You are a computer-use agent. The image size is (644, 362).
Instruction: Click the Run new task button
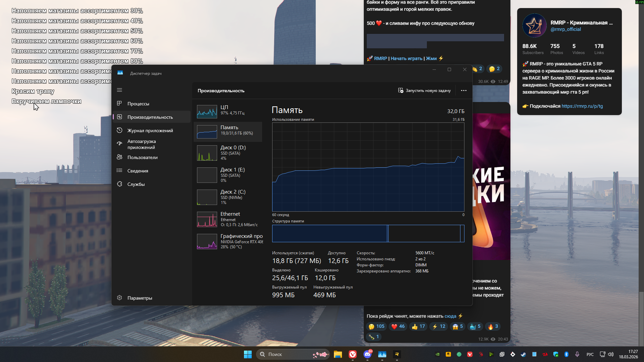(424, 91)
